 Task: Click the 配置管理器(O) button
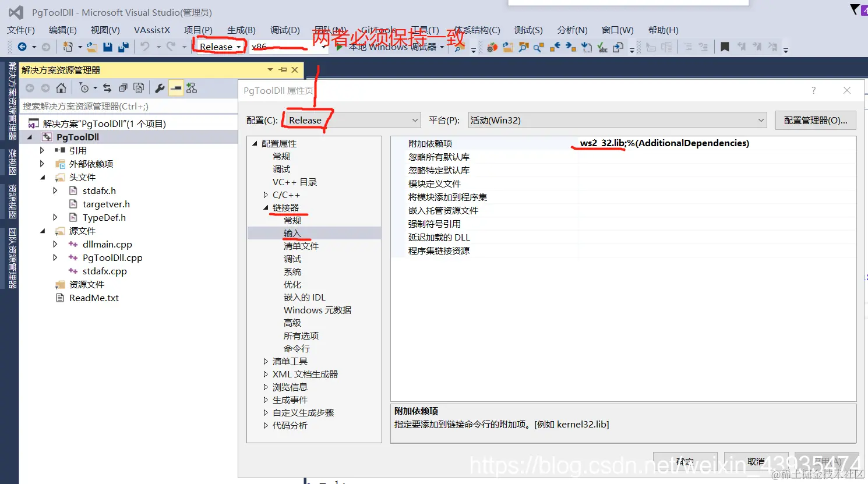click(815, 120)
